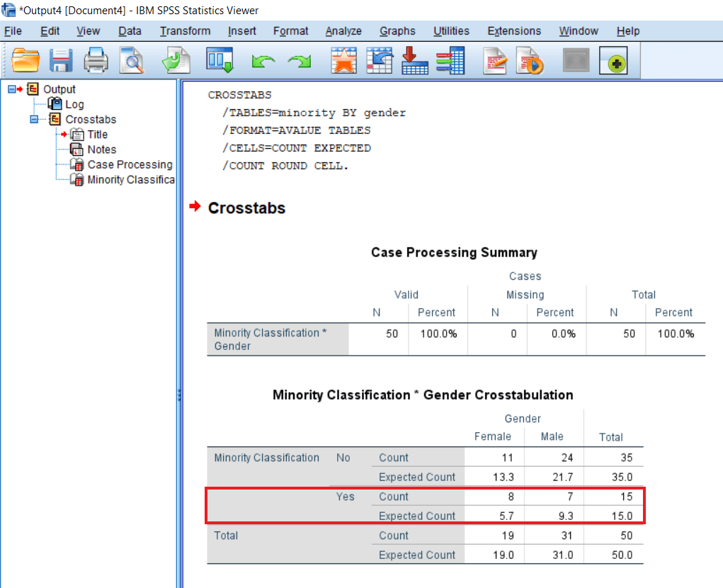
Task: Click expected count cell 13.3
Action: (x=503, y=477)
